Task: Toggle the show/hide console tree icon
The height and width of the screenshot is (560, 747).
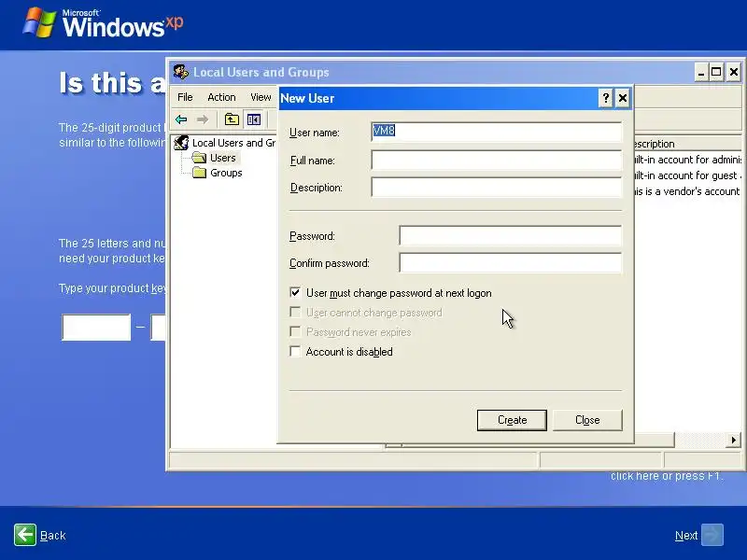Action: (x=253, y=119)
